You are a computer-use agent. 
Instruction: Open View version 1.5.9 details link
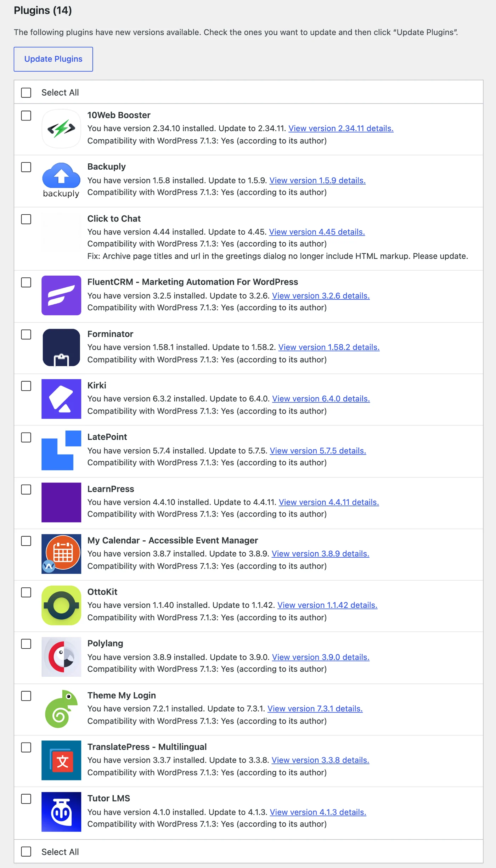[317, 180]
